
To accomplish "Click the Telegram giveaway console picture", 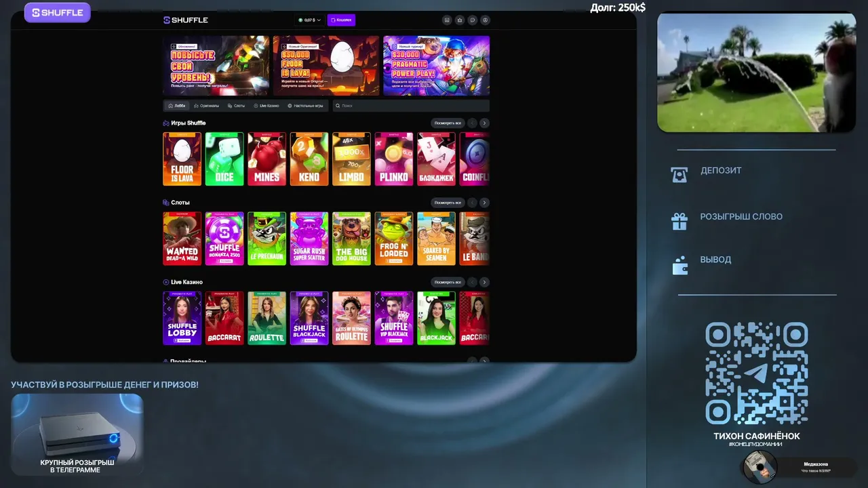I will 77,434.
